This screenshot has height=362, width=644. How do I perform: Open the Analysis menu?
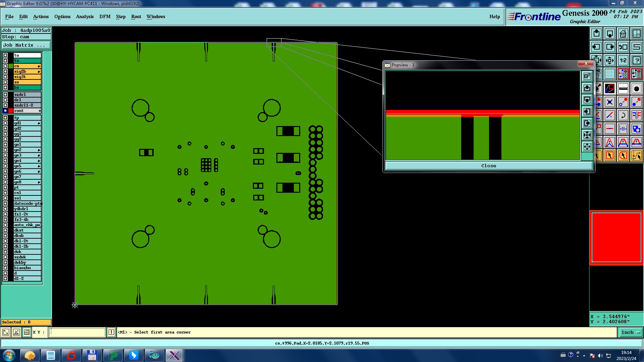coord(85,16)
